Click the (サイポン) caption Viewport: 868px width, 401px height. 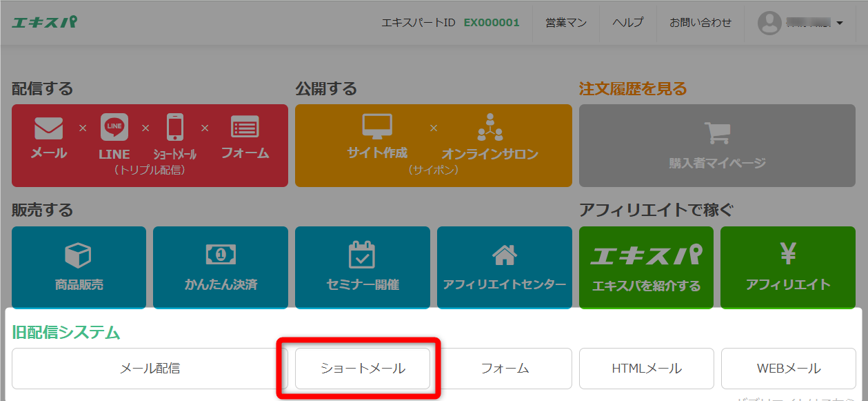(x=433, y=170)
